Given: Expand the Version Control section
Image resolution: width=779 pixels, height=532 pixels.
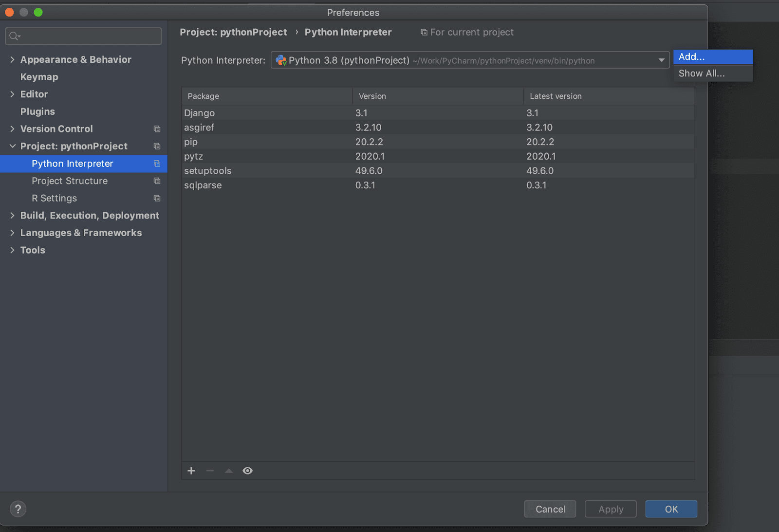Looking at the screenshot, I should tap(12, 129).
